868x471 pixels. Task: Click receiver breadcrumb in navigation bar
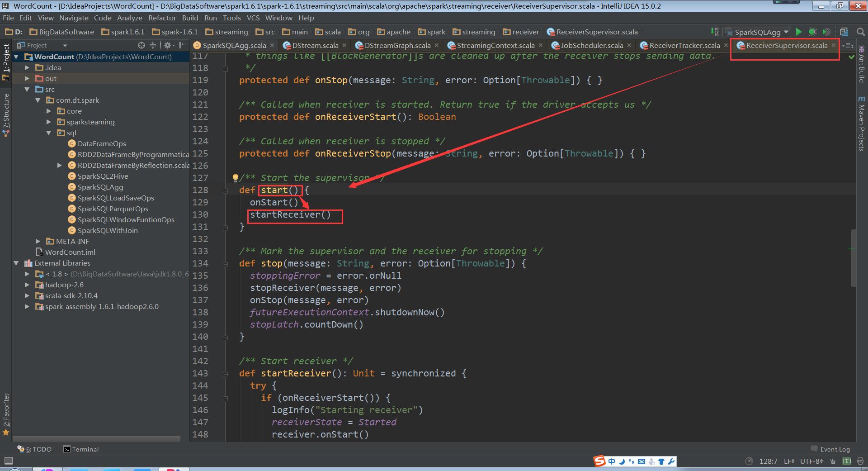(x=521, y=32)
